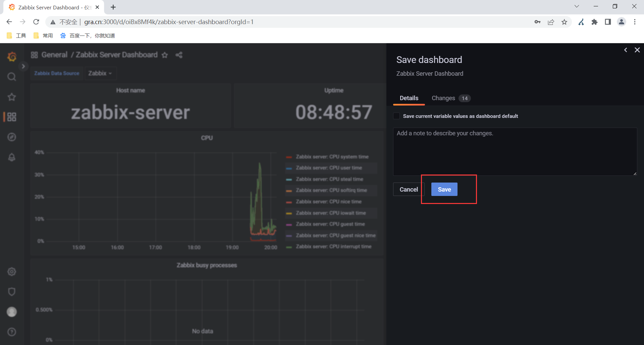Open the Help question mark icon
Viewport: 644px width, 345px height.
tap(12, 332)
